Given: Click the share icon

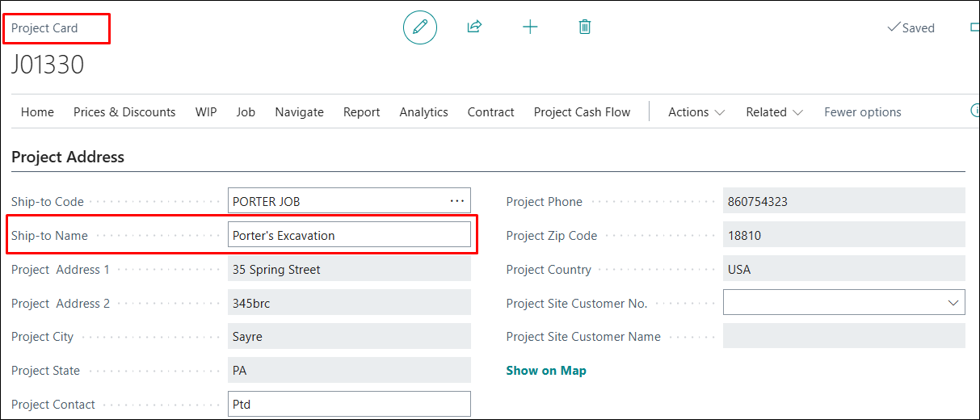Looking at the screenshot, I should (x=474, y=27).
